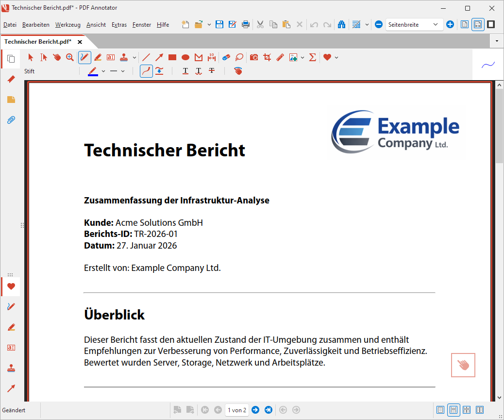504x420 pixels.
Task: Select the Stamp tool in the toolbar
Action: pos(124,57)
